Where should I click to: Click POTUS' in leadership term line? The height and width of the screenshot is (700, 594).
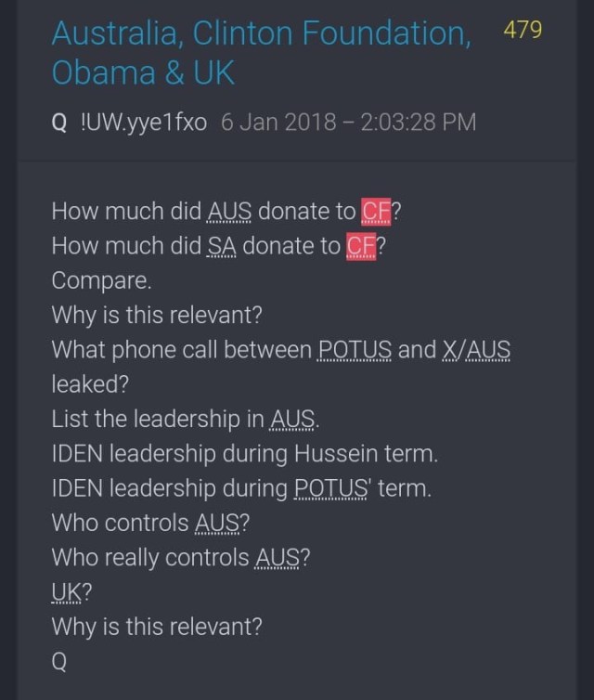click(x=331, y=488)
